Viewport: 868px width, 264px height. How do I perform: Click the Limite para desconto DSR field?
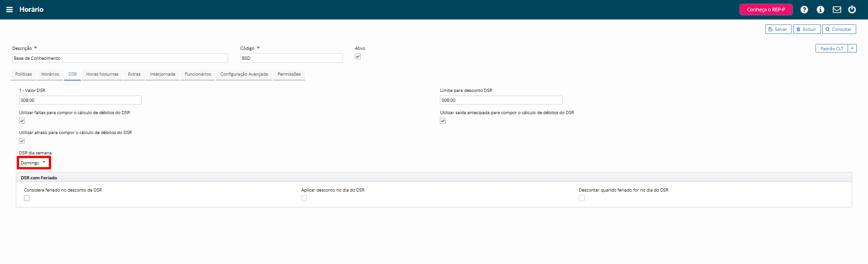[501, 101]
